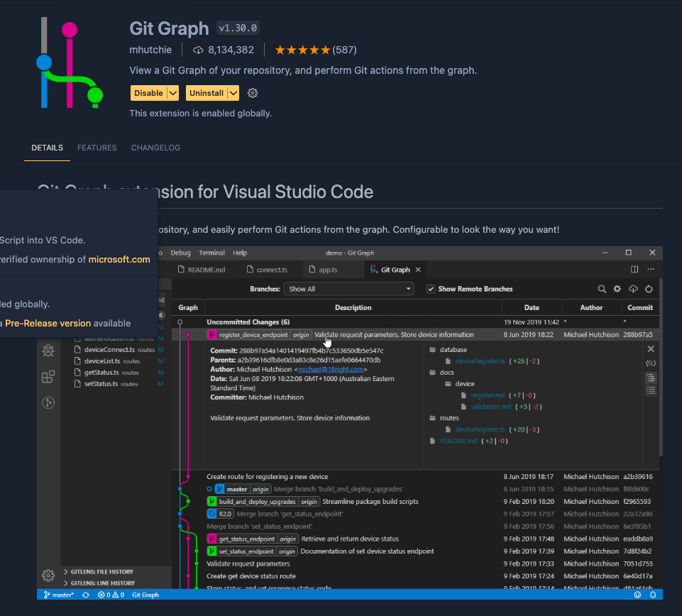Image resolution: width=682 pixels, height=616 pixels.
Task: Open the dropdown arrow beside Disable
Action: (x=173, y=94)
